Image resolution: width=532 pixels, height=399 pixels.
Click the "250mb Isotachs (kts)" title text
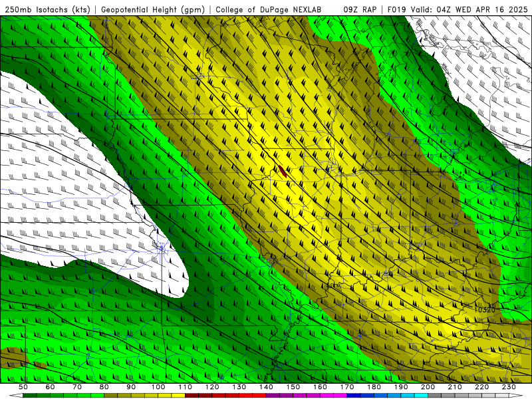pos(47,9)
